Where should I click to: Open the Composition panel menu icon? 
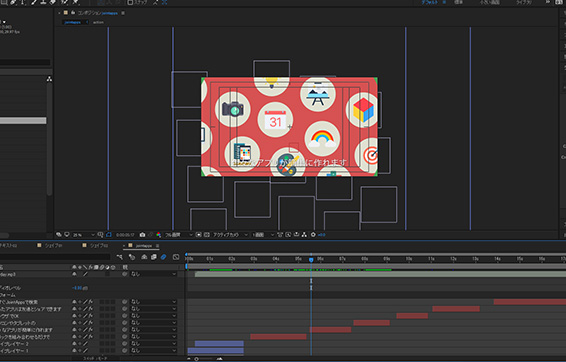(x=123, y=13)
